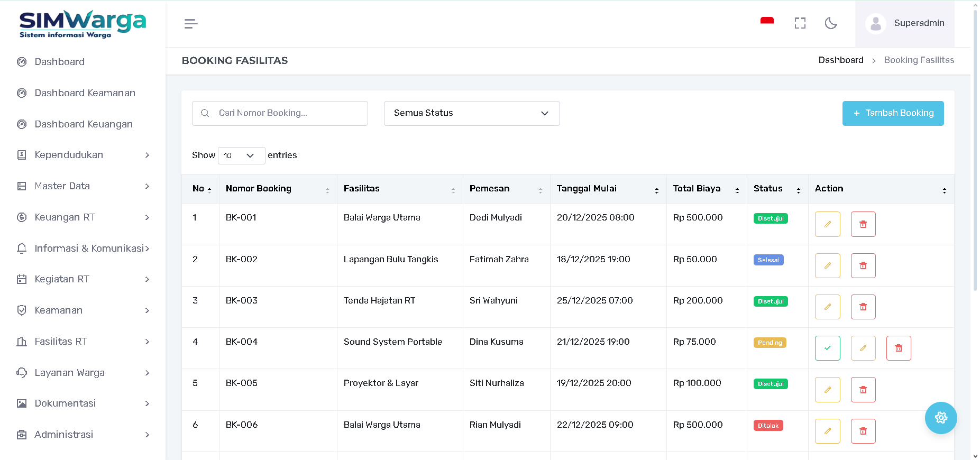Open Dashboard Keamanan from the sidebar
Image resolution: width=980 pixels, height=460 pixels.
coord(85,93)
